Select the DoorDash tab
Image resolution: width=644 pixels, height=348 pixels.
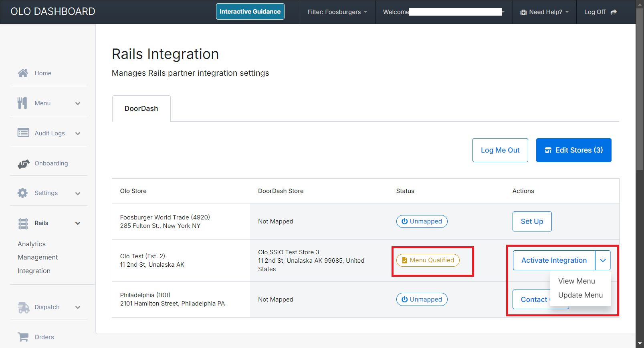tap(141, 109)
